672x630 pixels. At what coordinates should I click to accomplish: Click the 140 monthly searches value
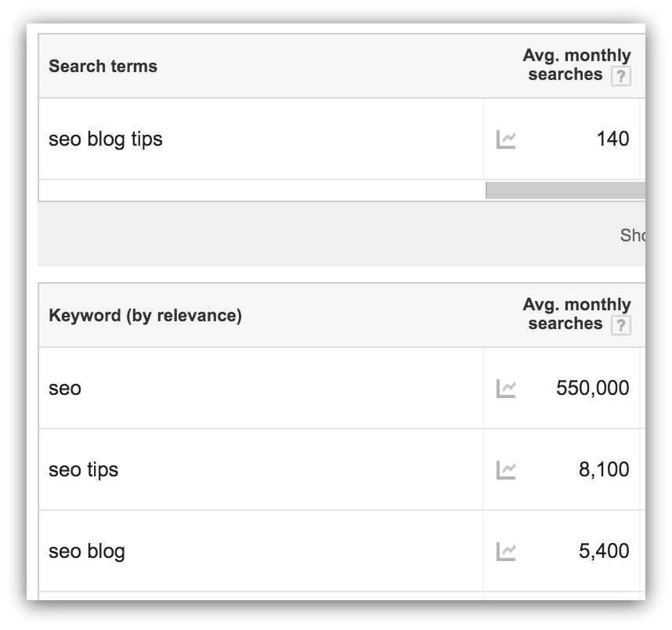click(612, 139)
